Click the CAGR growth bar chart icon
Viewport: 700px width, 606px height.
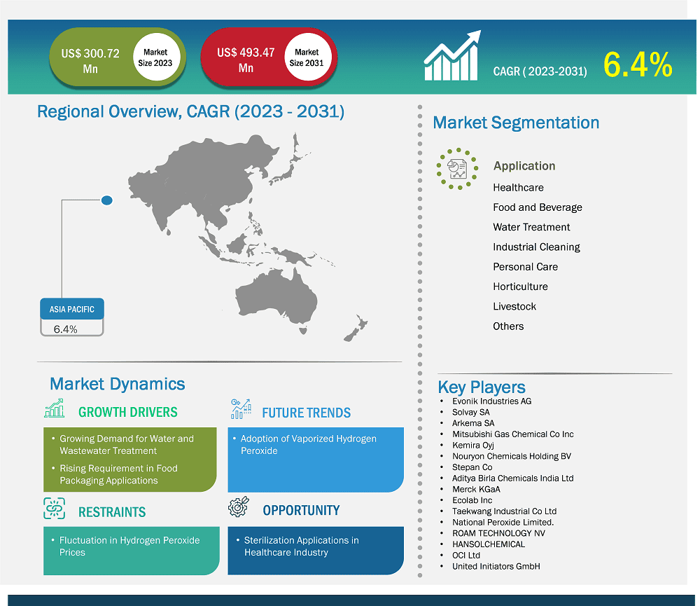[x=451, y=56]
